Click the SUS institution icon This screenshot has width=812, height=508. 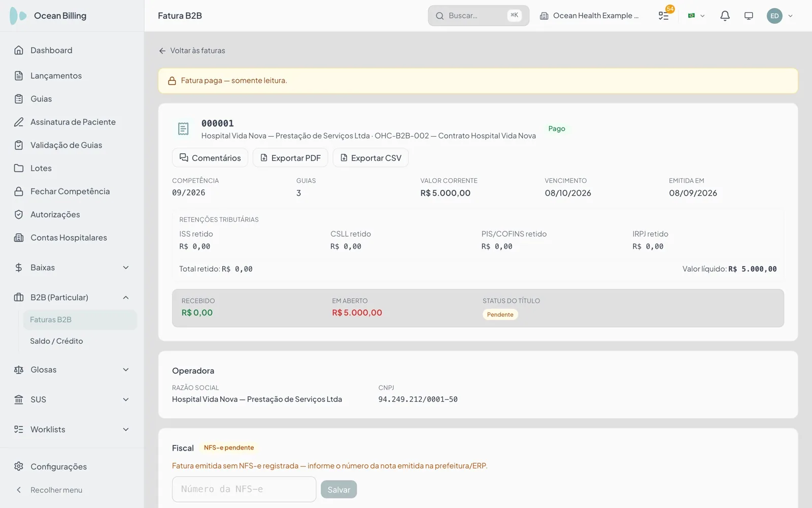19,400
